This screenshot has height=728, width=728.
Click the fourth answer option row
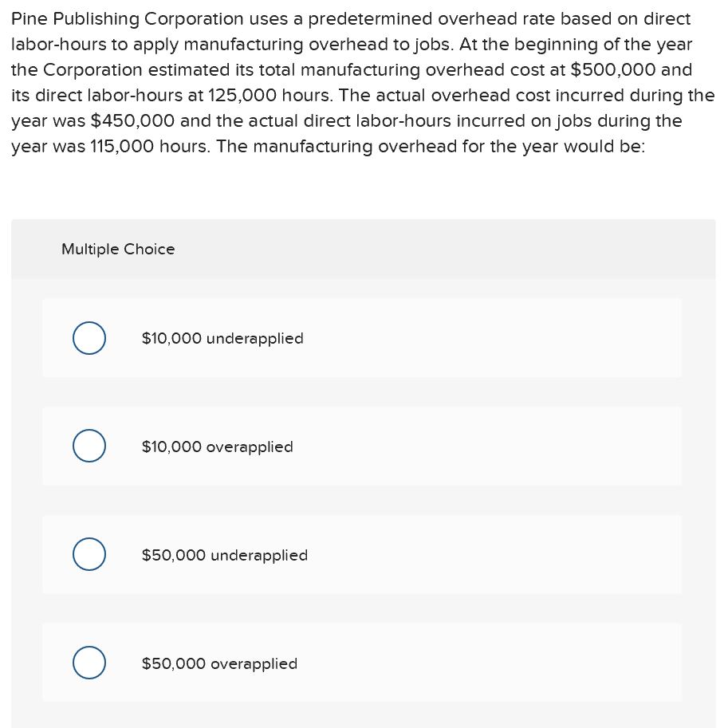[x=362, y=663]
